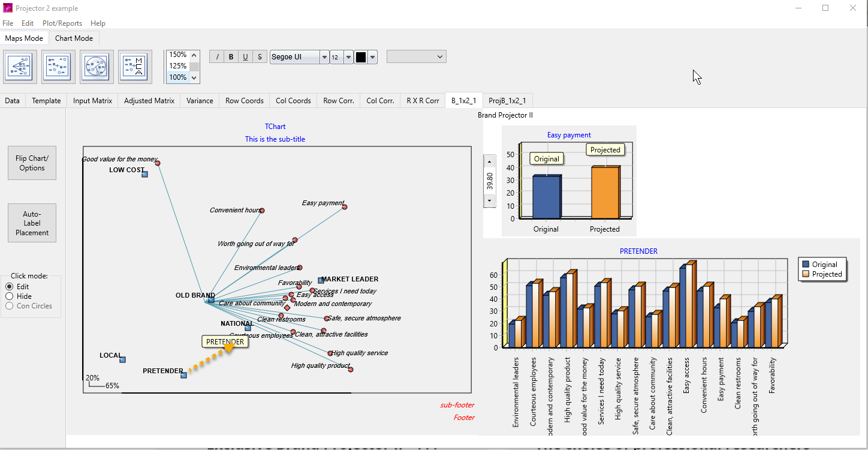Viewport: 868px width, 450px height.
Task: Select the Edit click mode
Action: pos(10,287)
